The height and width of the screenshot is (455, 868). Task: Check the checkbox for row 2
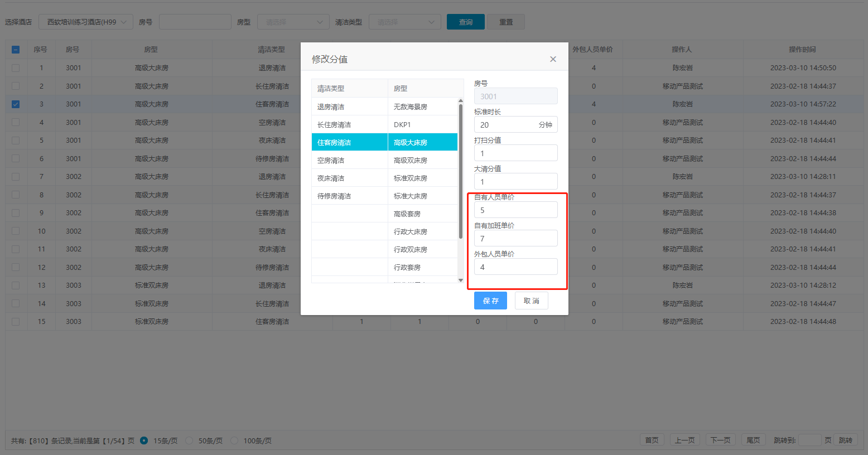point(16,86)
